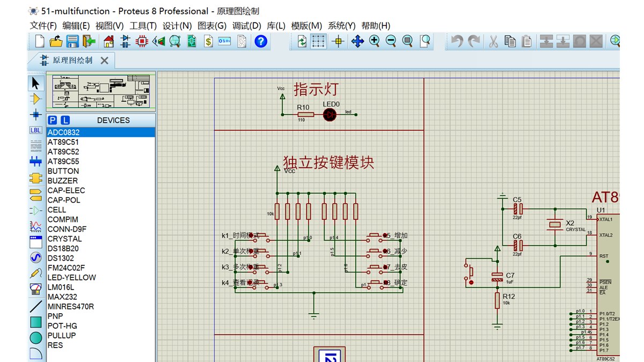Open the 编辑(E) menu
The image size is (644, 362).
tap(76, 26)
